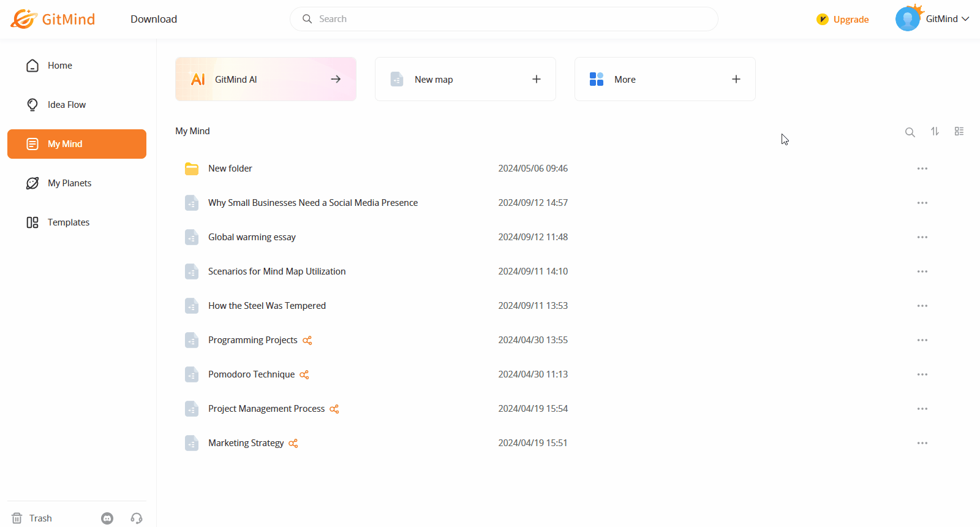The width and height of the screenshot is (980, 527).
Task: Click the sort order icon
Action: [x=935, y=132]
